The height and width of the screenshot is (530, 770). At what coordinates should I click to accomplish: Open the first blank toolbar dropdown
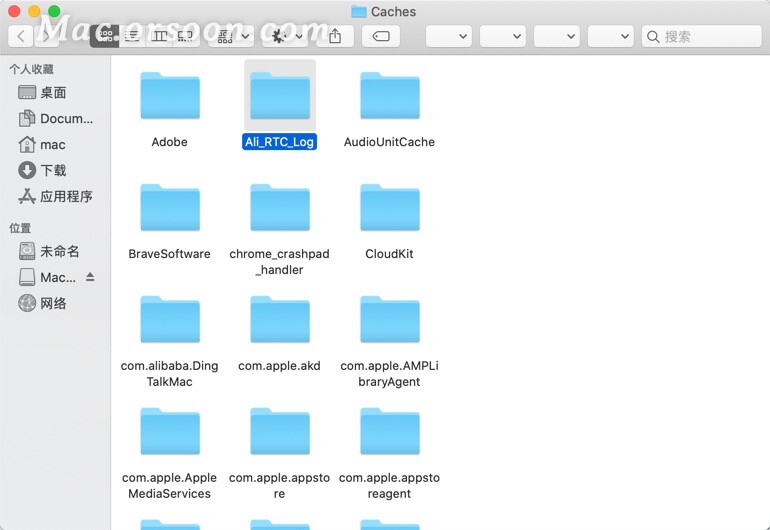coord(449,36)
